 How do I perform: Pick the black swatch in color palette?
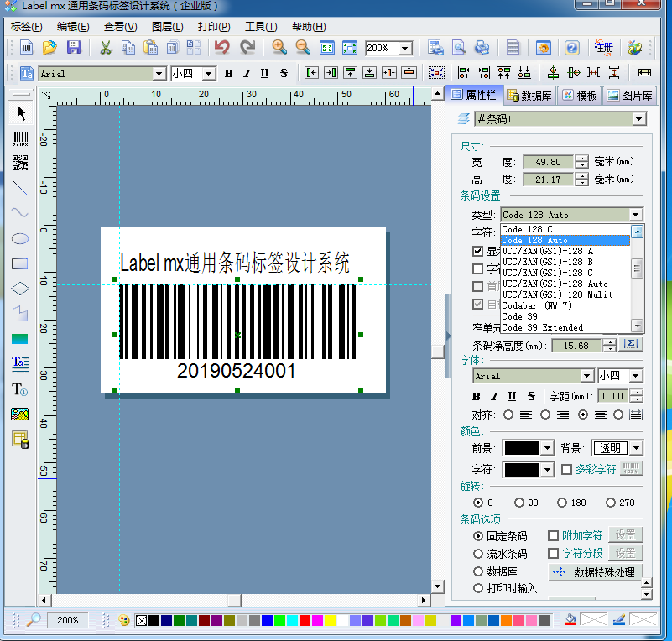pos(154,620)
